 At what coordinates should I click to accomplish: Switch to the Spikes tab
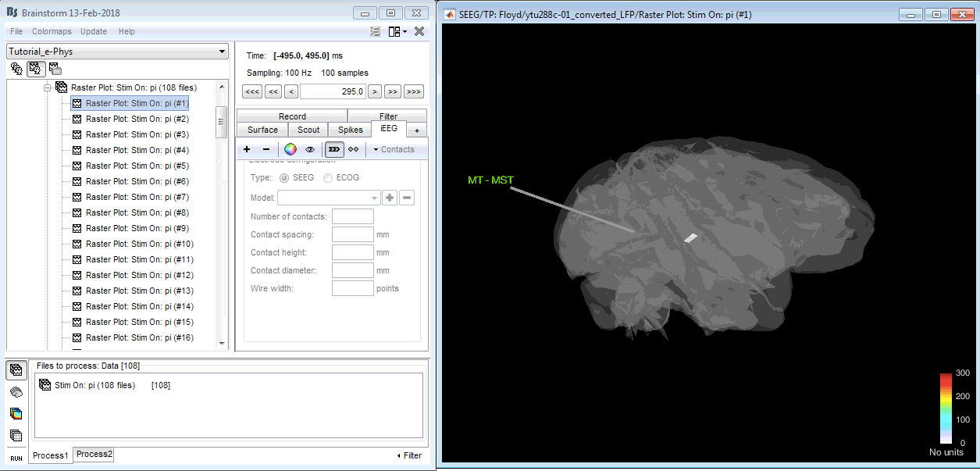(x=350, y=130)
